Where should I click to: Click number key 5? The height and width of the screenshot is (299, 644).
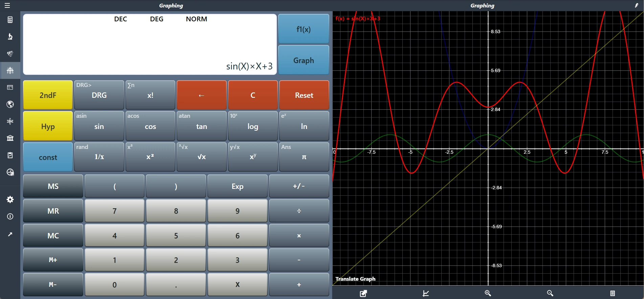click(176, 235)
